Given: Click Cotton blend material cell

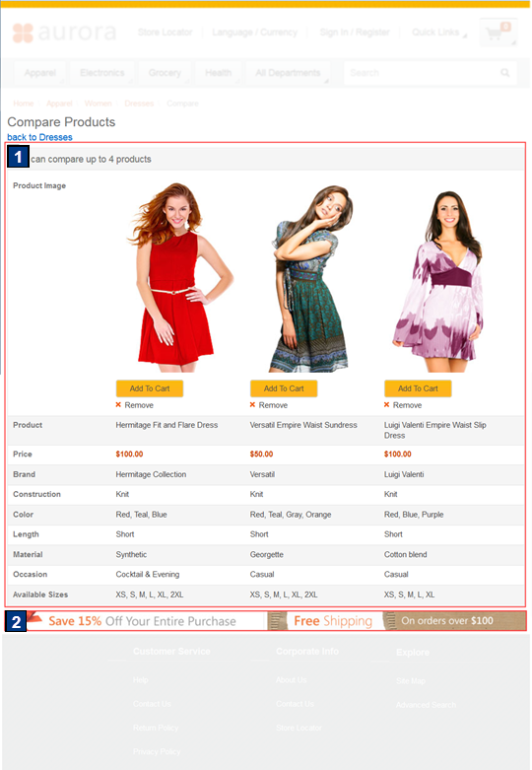Looking at the screenshot, I should pos(405,554).
